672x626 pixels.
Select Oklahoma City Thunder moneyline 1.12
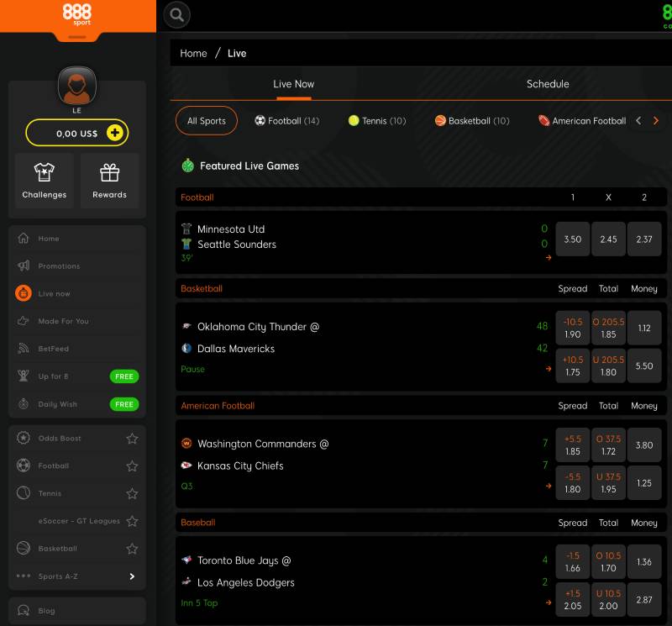click(644, 329)
